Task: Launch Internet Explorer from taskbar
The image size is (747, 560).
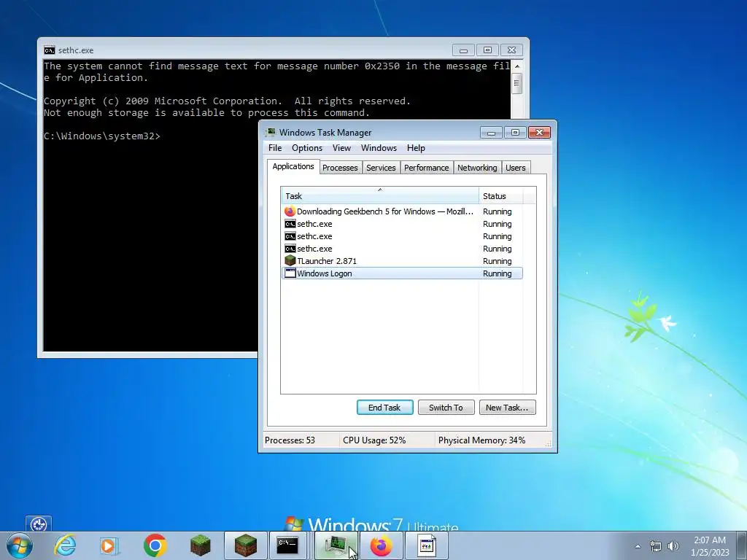Action: [x=65, y=545]
